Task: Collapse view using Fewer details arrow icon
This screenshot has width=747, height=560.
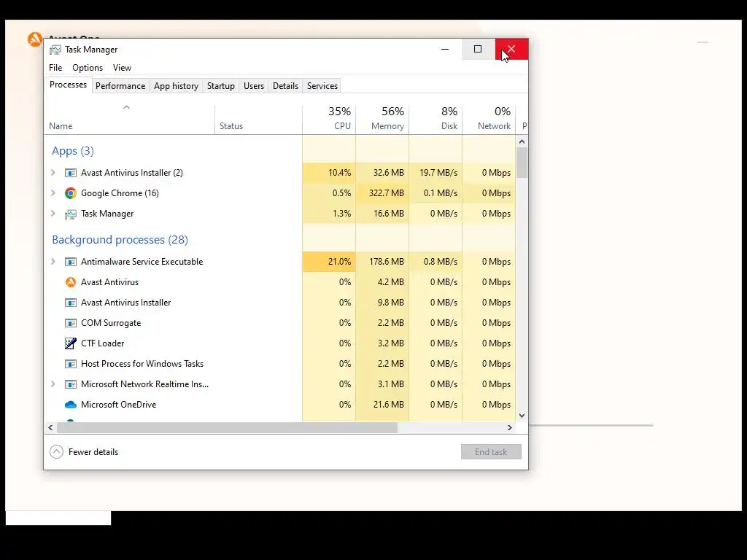Action: tap(56, 451)
